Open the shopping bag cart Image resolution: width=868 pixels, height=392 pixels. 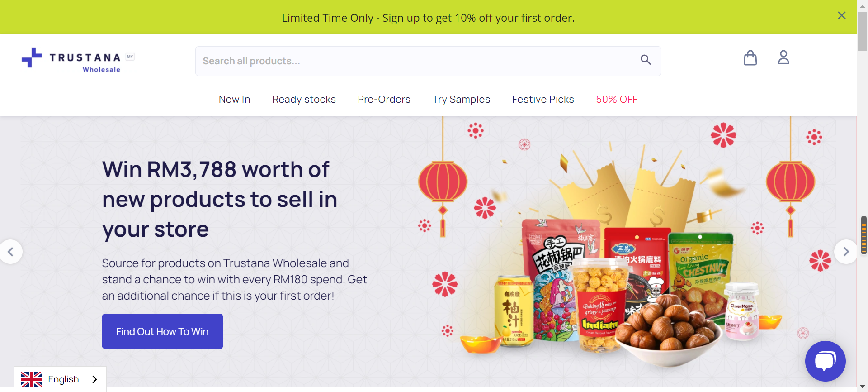(x=750, y=58)
